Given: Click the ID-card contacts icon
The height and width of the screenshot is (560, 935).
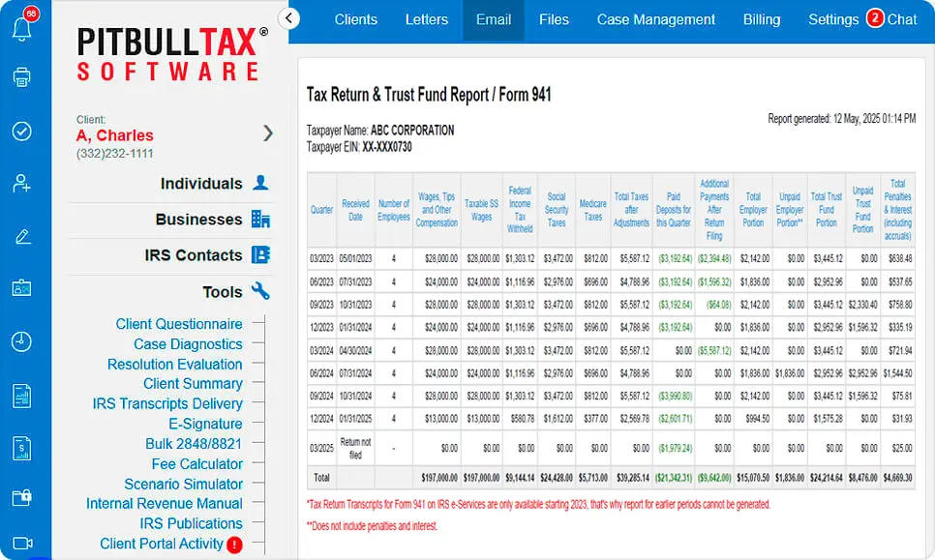Looking at the screenshot, I should [22, 287].
